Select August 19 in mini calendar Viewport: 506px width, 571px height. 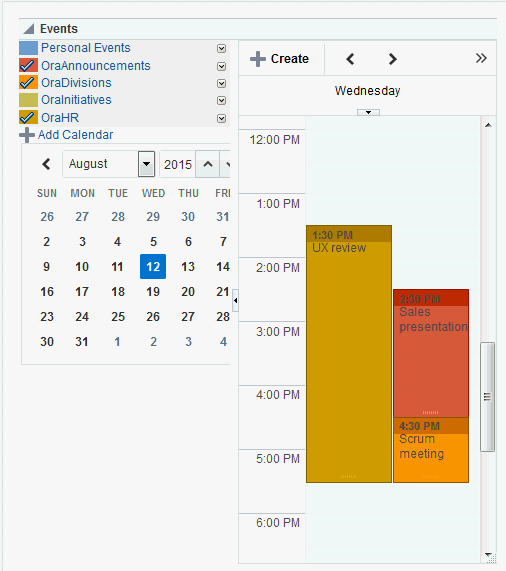point(153,292)
